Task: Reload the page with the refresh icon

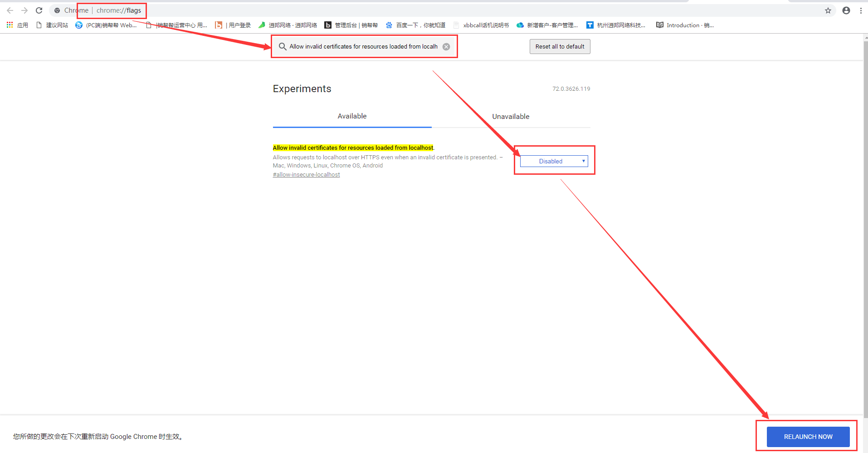Action: click(x=39, y=10)
